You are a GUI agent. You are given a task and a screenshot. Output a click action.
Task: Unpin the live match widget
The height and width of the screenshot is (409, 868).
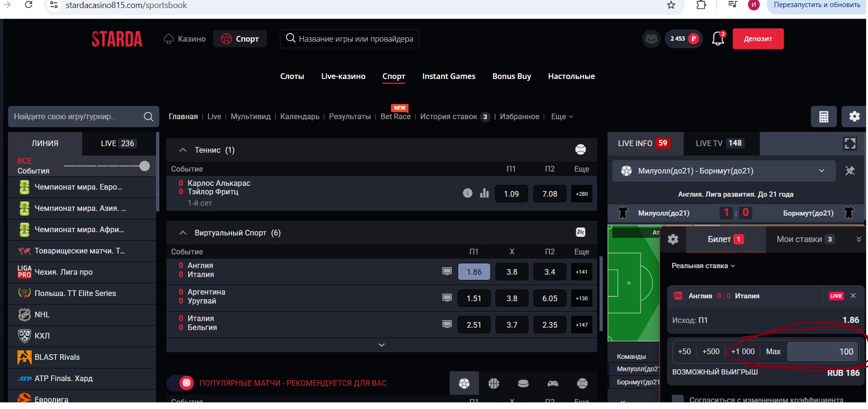(850, 171)
